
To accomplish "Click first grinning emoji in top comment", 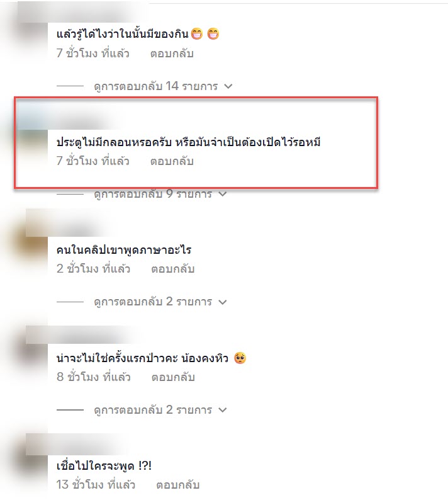I will (x=197, y=33).
